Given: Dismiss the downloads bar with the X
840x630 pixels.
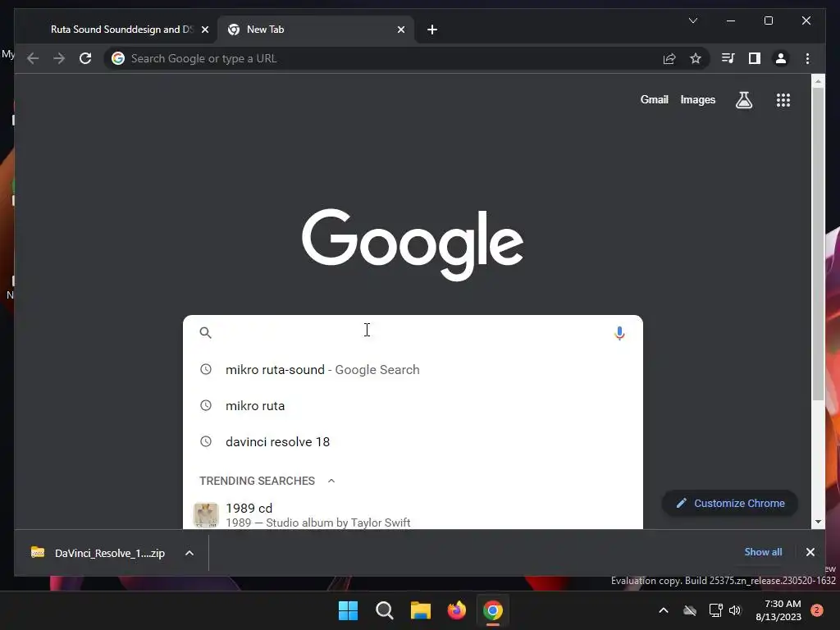Looking at the screenshot, I should [810, 552].
